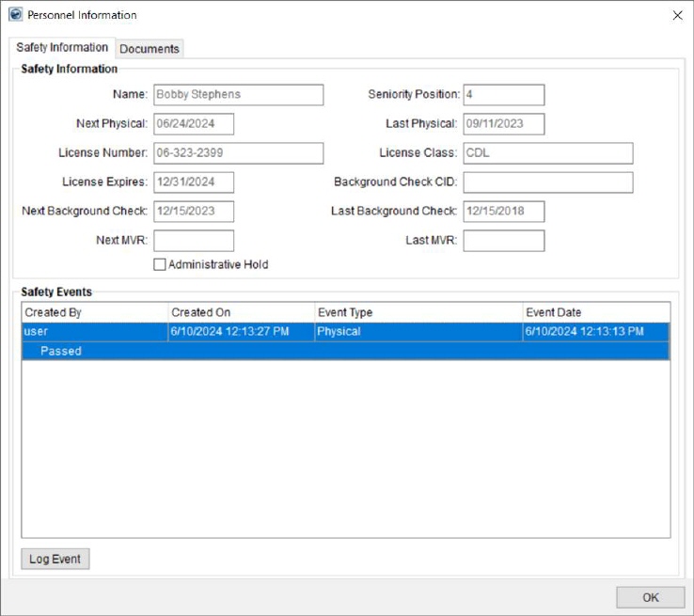
Task: Select the 'Physical' event type cell
Action: click(418, 331)
